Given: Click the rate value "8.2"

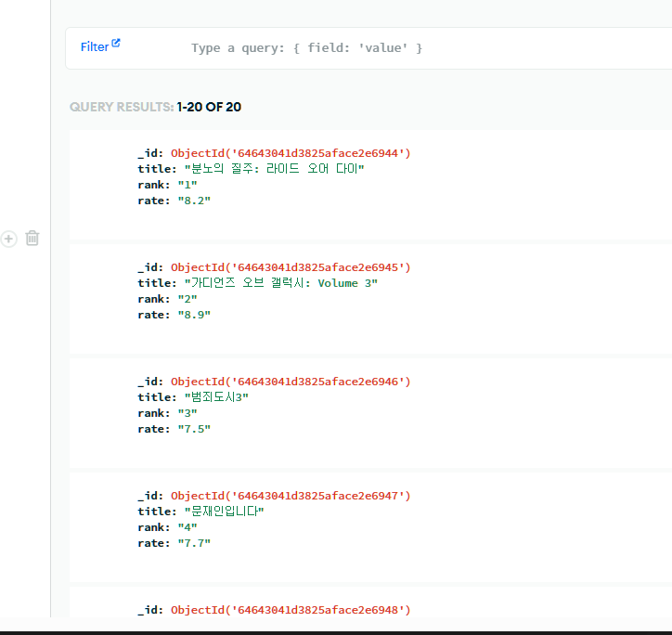Looking at the screenshot, I should click(x=194, y=201).
